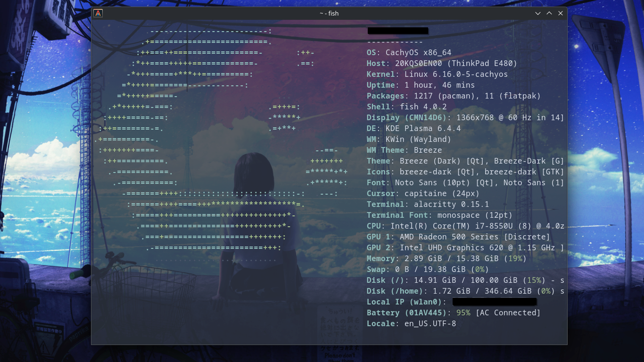
Task: Close the fish terminal window
Action: pos(561,13)
